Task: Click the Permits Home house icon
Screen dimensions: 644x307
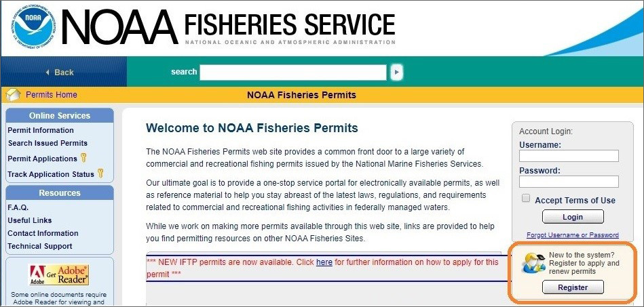Action: point(13,95)
